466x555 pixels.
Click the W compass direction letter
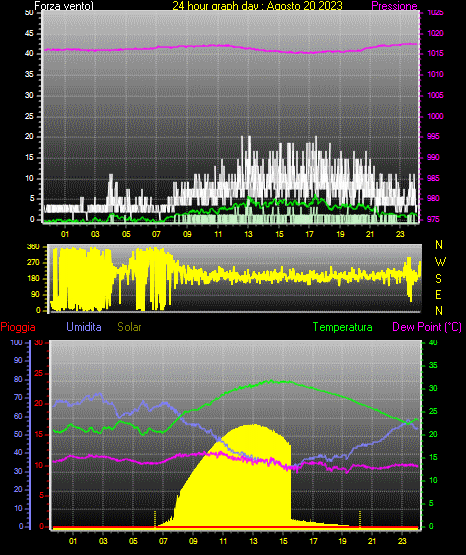tap(440, 262)
